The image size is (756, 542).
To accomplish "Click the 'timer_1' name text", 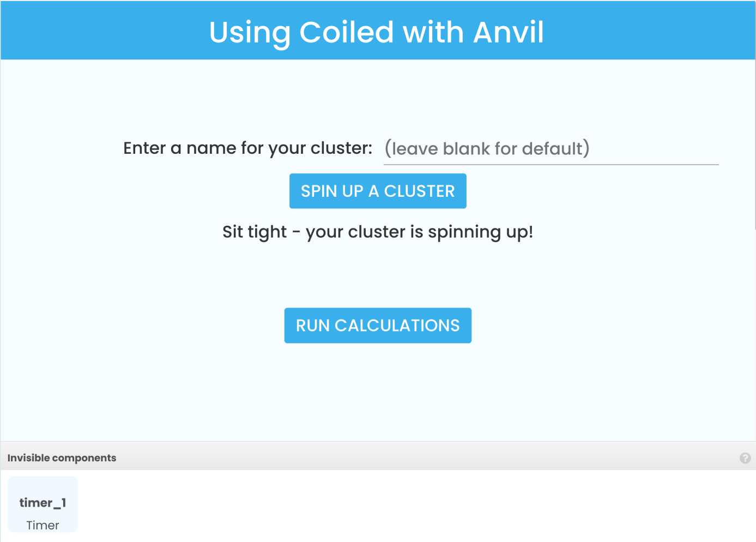I will point(43,502).
